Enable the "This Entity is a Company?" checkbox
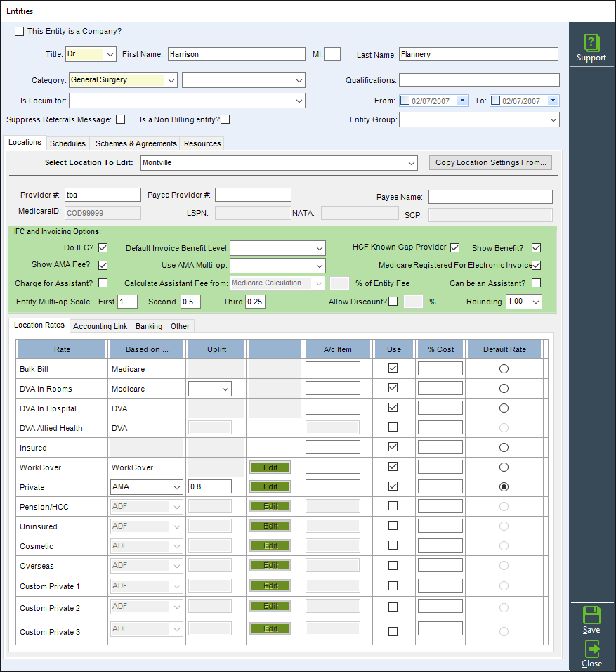Image resolution: width=616 pixels, height=672 pixels. (x=19, y=31)
